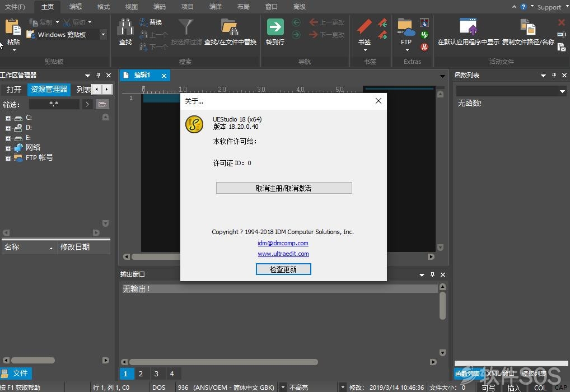Viewport: 570px width, 392px height.
Task: Click the Cut scissors icon
Action: (x=67, y=22)
